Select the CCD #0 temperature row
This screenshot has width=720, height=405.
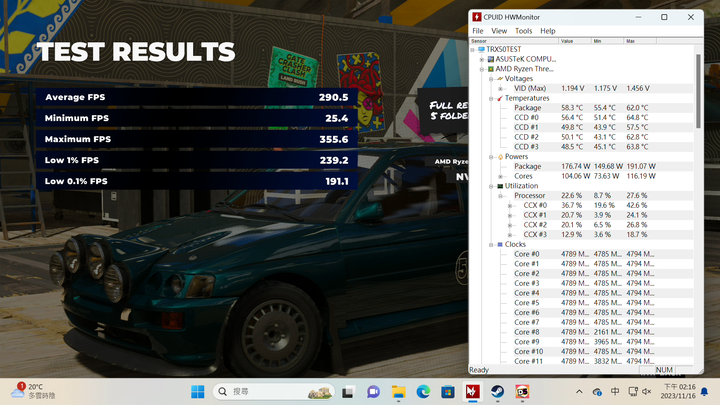[x=602, y=118]
